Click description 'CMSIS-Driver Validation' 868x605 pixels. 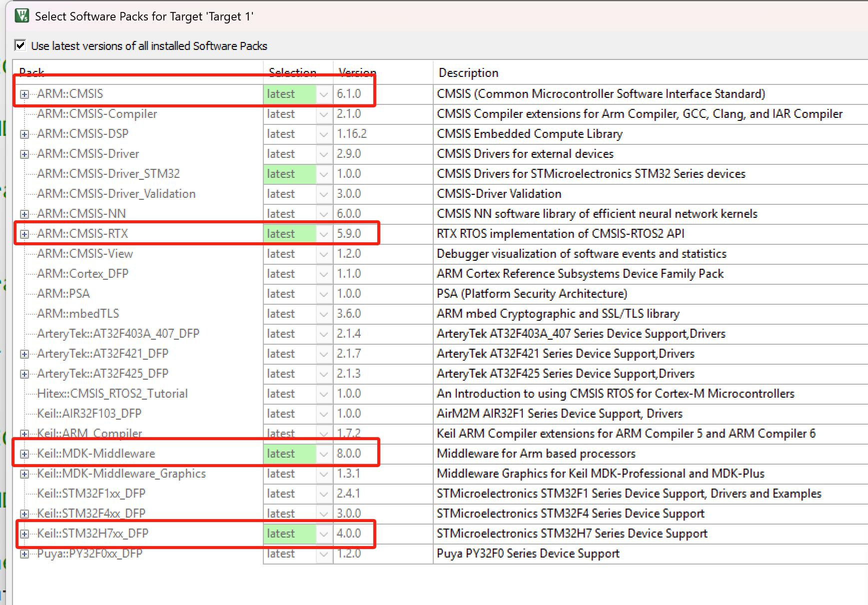(x=499, y=194)
